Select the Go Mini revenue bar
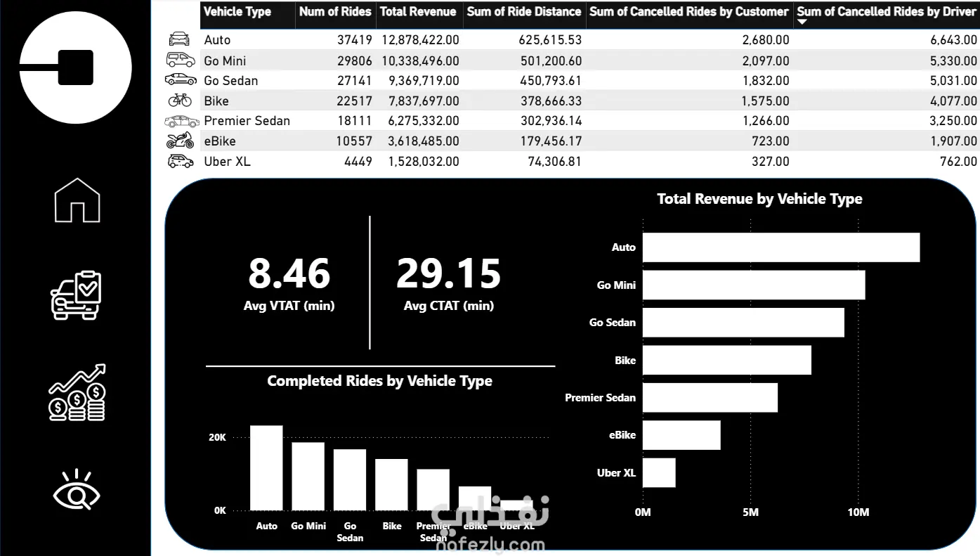The width and height of the screenshot is (980, 556). [754, 285]
